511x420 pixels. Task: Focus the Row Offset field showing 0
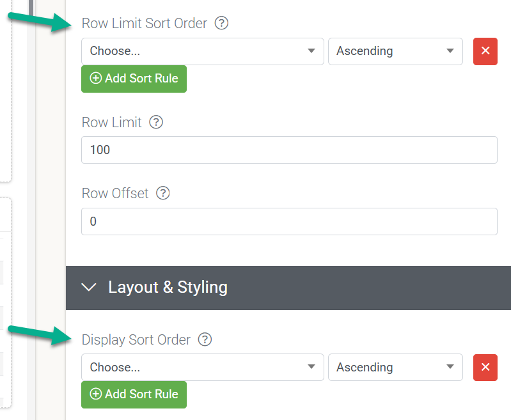pos(289,222)
